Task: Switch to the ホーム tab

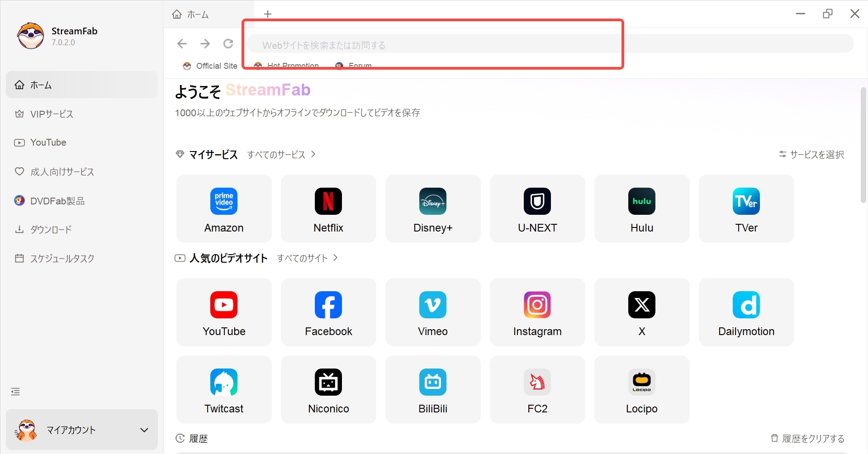Action: pos(209,14)
